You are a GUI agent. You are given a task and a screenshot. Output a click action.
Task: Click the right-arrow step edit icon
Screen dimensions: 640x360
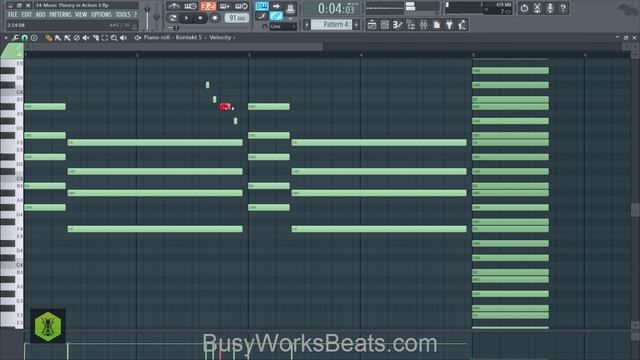pyautogui.click(x=276, y=7)
